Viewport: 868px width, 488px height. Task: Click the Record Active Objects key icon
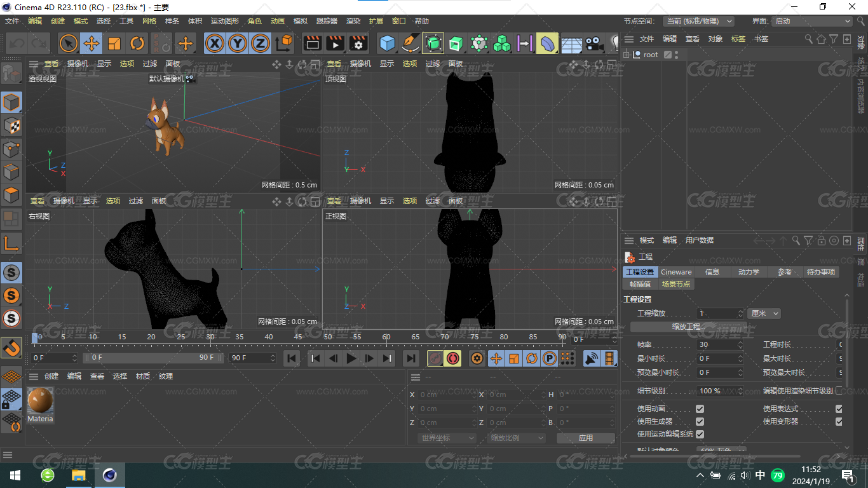[x=435, y=358]
